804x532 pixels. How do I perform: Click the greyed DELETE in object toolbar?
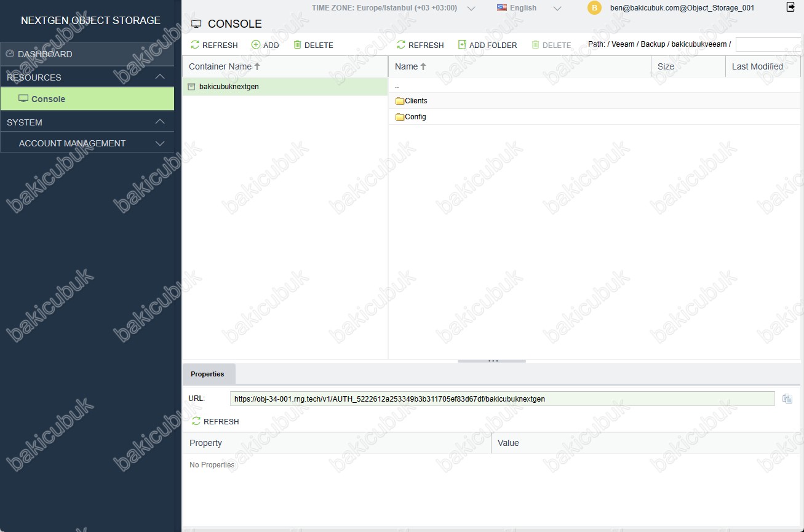tap(552, 45)
